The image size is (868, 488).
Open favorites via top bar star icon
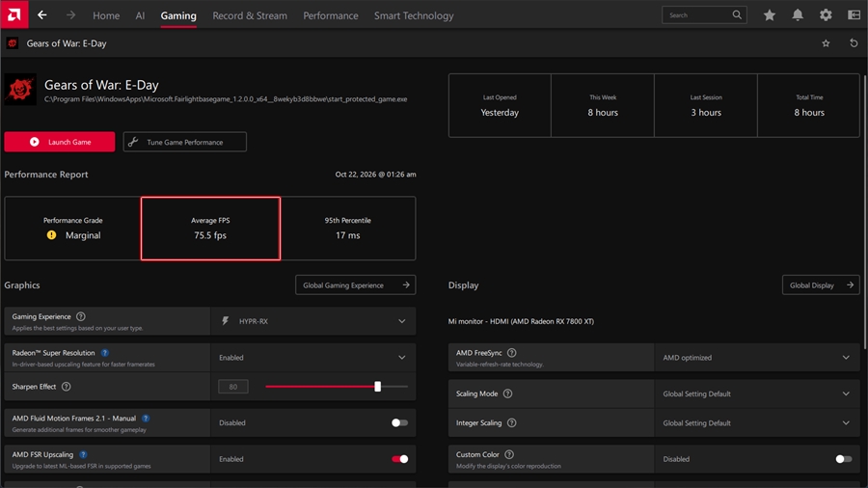pos(770,15)
